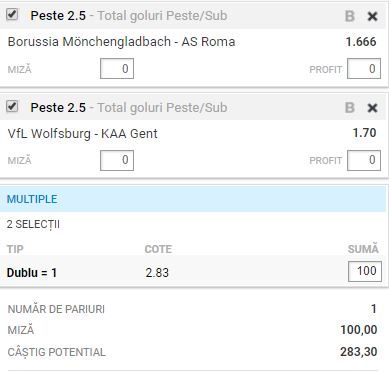
Task: Click the 2.83 combined odds
Action: 157,273
